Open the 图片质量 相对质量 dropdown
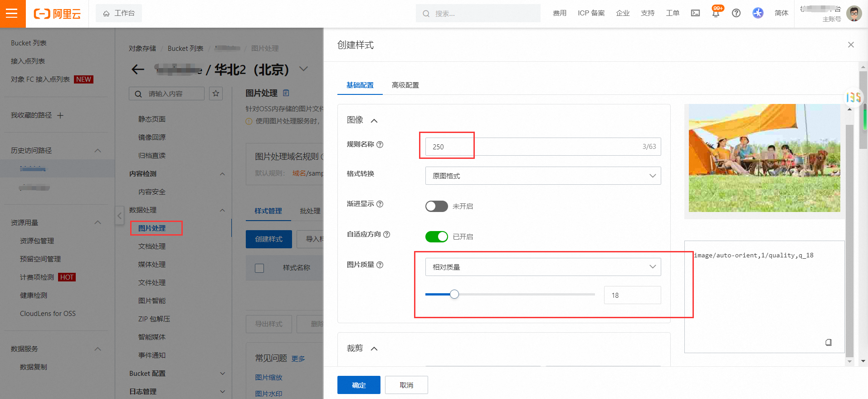 pyautogui.click(x=542, y=267)
